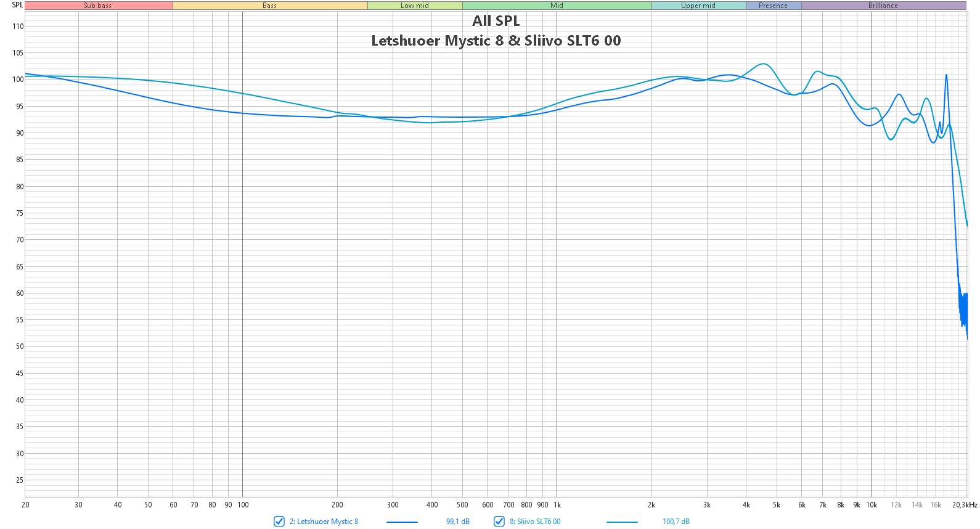This screenshot has height=529, width=980.
Task: Click the 1k frequency axis label
Action: coord(557,505)
